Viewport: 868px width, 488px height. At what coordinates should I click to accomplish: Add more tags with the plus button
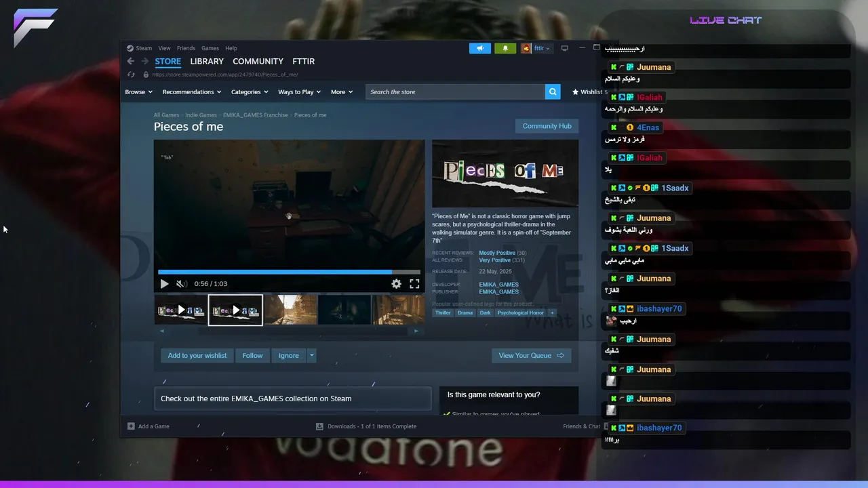coord(552,312)
